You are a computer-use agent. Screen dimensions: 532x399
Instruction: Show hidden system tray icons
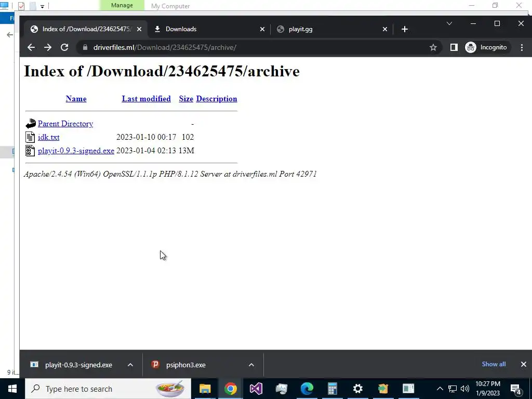tap(440, 389)
